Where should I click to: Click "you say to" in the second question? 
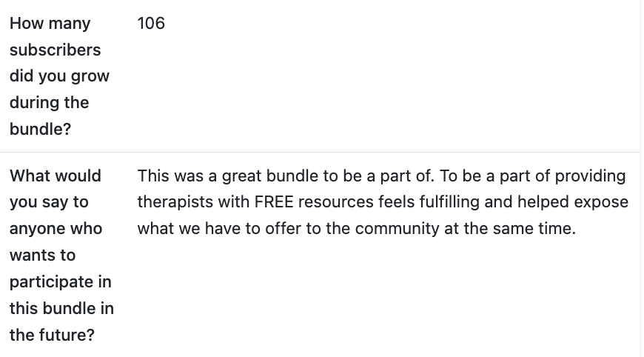click(49, 202)
